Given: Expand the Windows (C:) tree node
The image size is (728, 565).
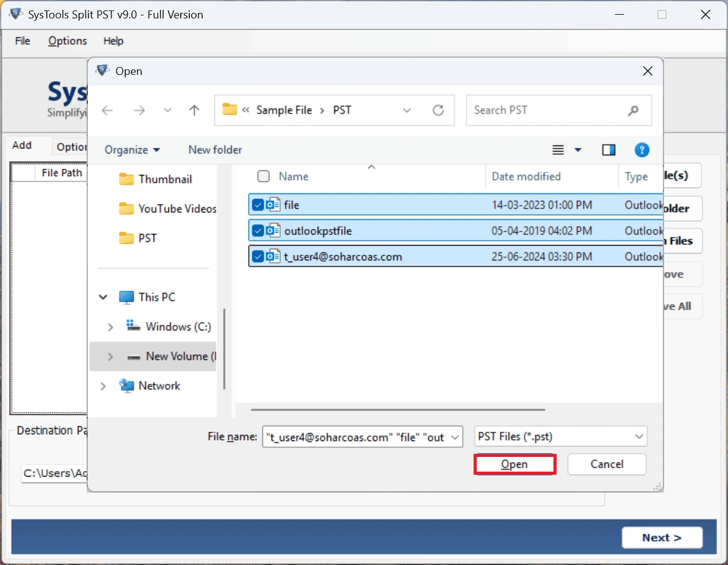Looking at the screenshot, I should click(x=111, y=327).
